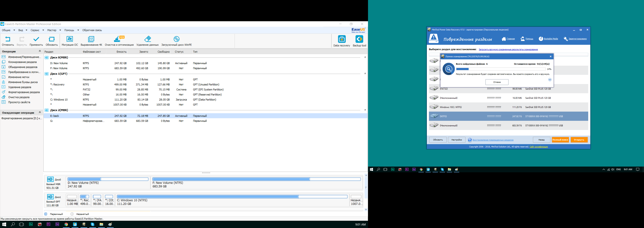644x228 pixels.
Task: Click ENG language indicator in system tray
Action: (619, 169)
